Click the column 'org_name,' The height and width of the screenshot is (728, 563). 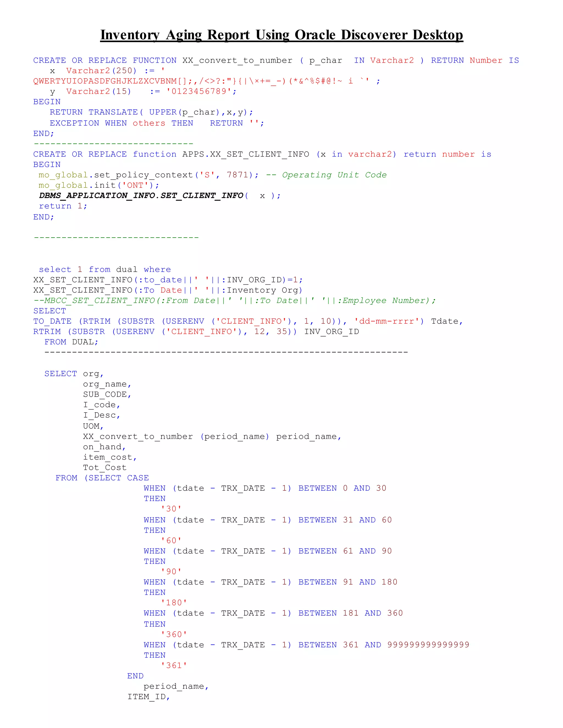(x=107, y=384)
